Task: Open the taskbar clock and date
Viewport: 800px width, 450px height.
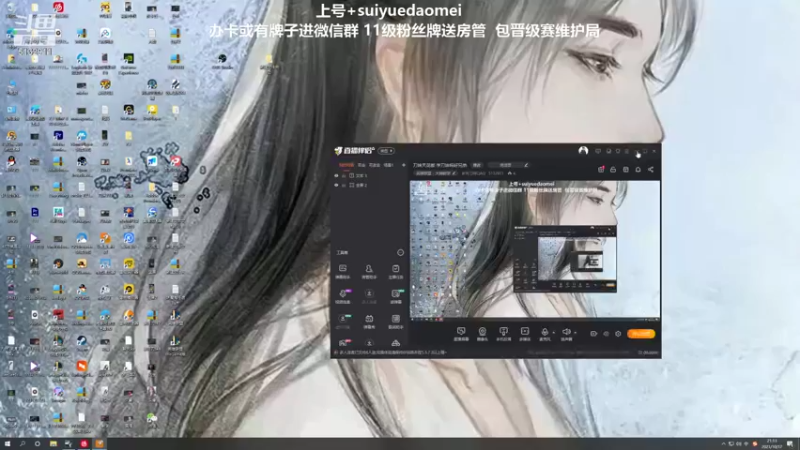Action: pyautogui.click(x=772, y=444)
